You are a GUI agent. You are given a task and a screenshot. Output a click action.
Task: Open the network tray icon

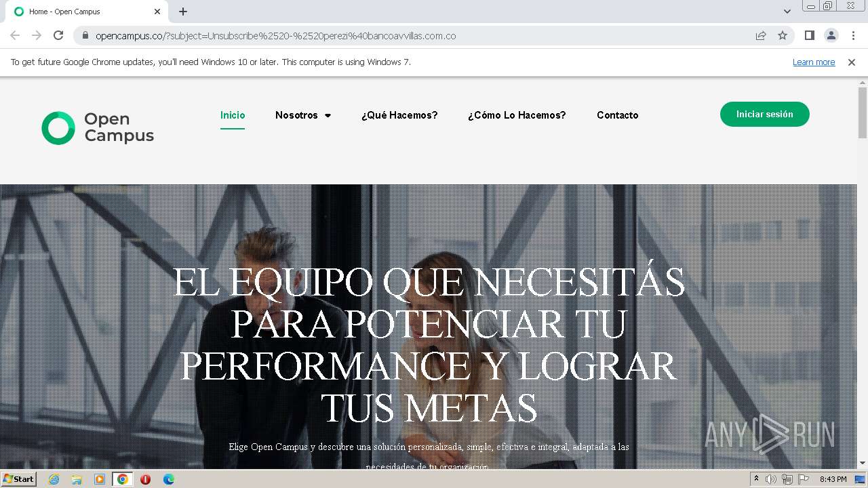(x=787, y=479)
